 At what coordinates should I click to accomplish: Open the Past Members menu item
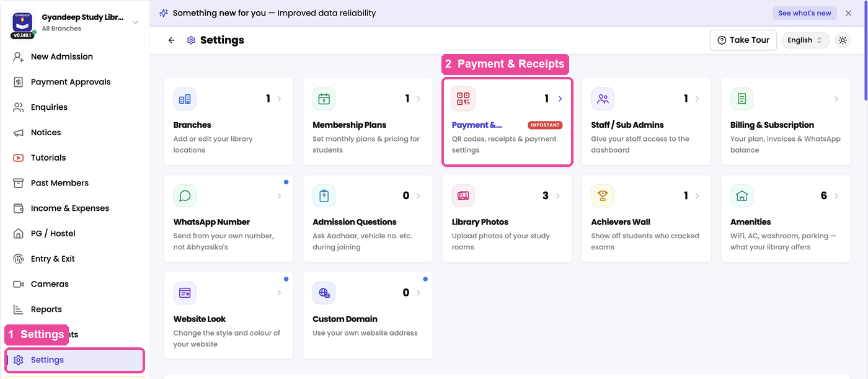[74, 183]
